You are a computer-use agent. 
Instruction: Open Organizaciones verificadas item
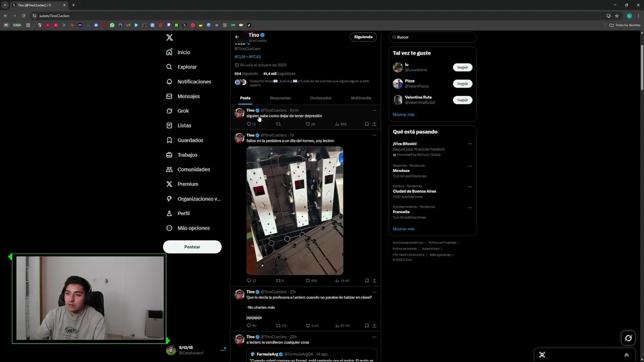pyautogui.click(x=193, y=199)
